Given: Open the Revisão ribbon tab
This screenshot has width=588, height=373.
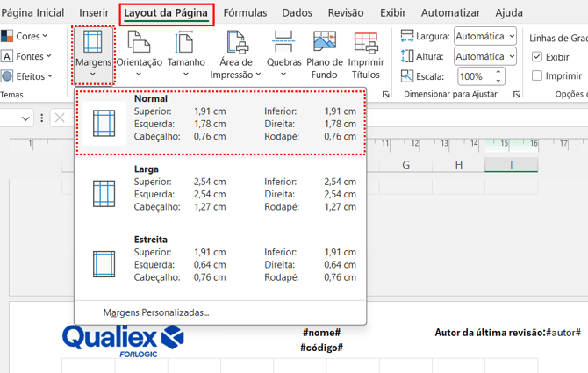Looking at the screenshot, I should [x=345, y=13].
